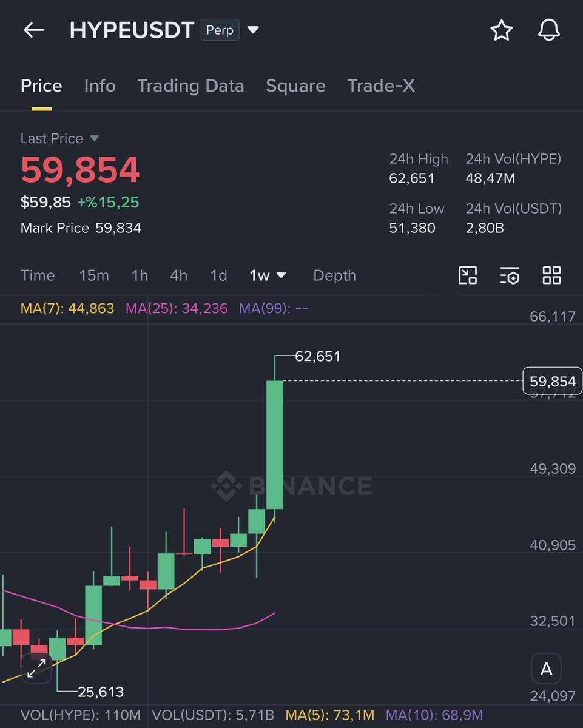
Task: Switch to the Info tab
Action: [x=100, y=86]
